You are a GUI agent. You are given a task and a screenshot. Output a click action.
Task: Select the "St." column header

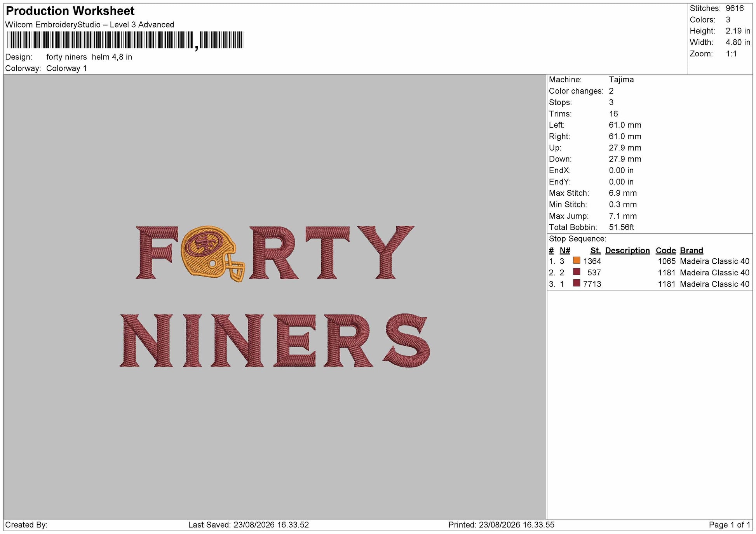596,250
